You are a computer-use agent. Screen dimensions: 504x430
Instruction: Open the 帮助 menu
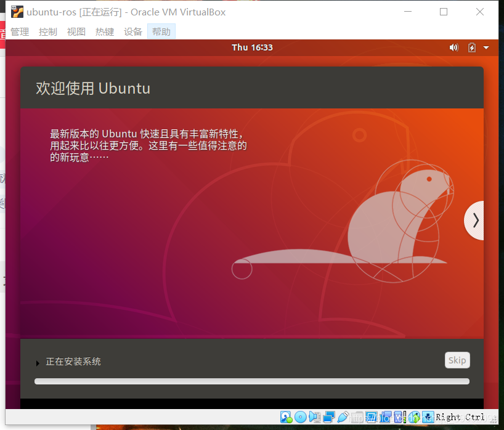click(x=161, y=31)
